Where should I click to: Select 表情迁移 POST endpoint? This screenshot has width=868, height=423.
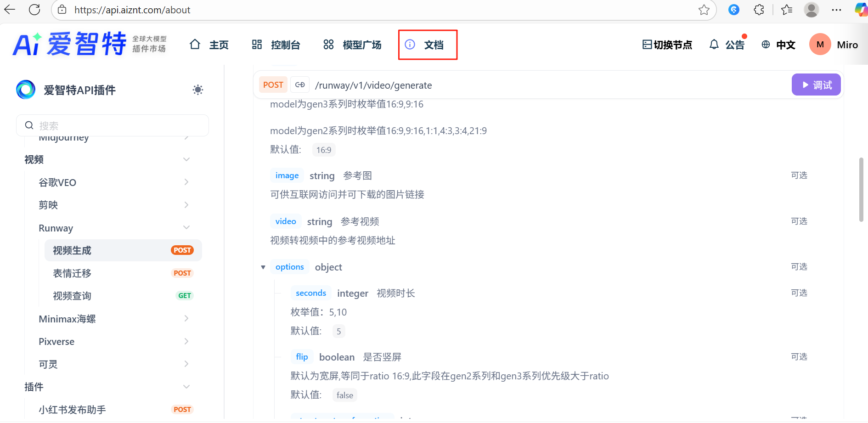click(123, 273)
